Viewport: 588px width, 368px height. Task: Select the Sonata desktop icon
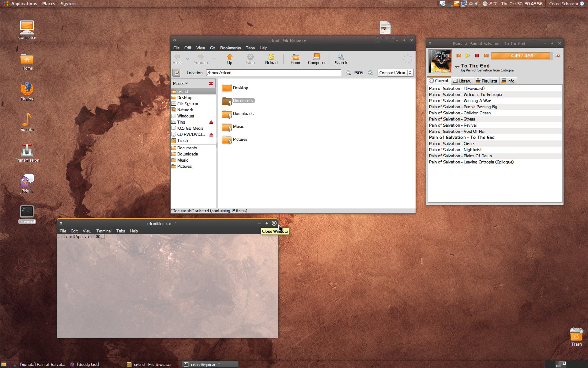(x=27, y=122)
